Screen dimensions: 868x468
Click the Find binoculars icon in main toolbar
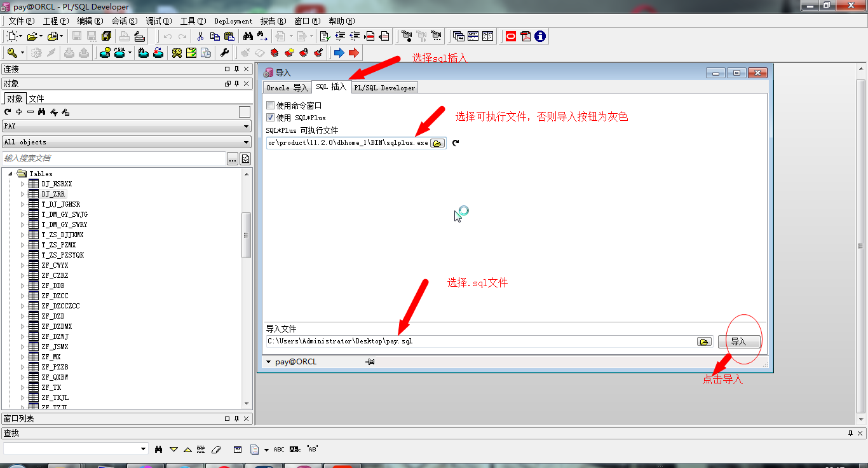coord(248,36)
